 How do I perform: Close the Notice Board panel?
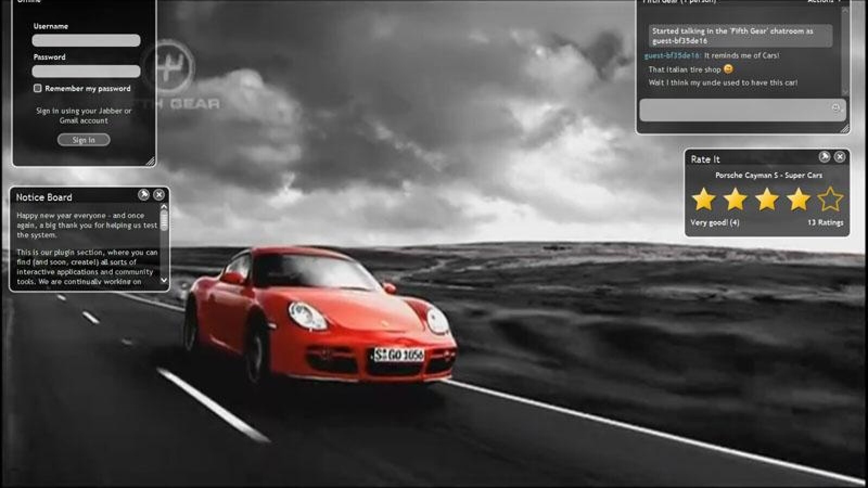pyautogui.click(x=159, y=195)
